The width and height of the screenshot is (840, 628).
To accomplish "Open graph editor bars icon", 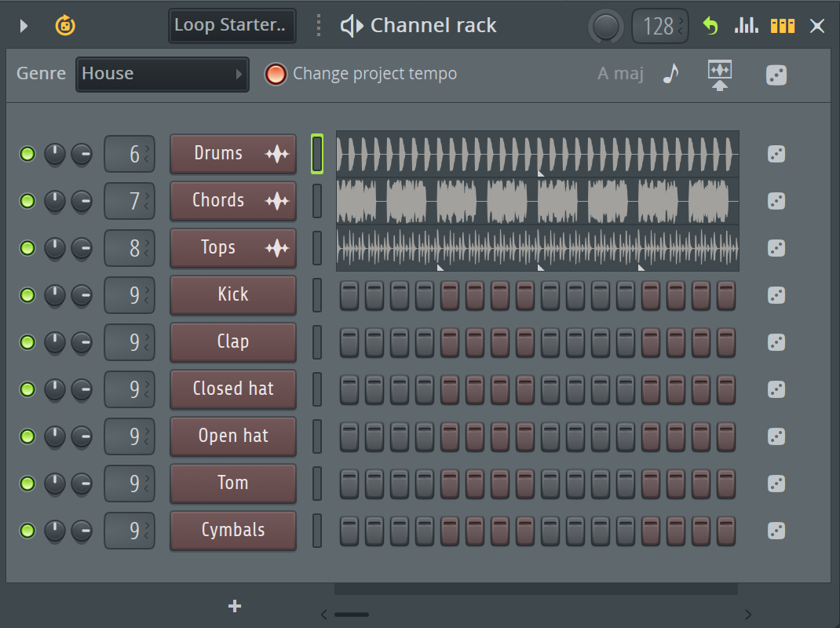I will point(747,25).
